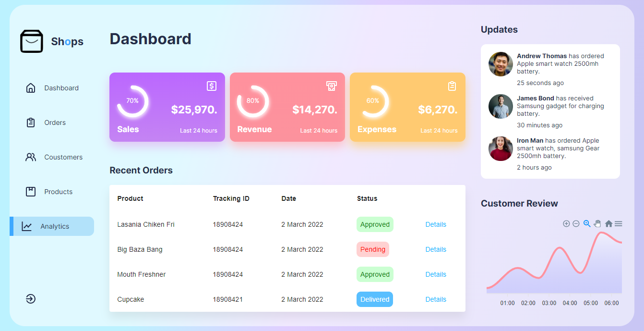Screen dimensions: 644x331
Task: Click the cash register icon on the Revenue card
Action: click(x=332, y=86)
